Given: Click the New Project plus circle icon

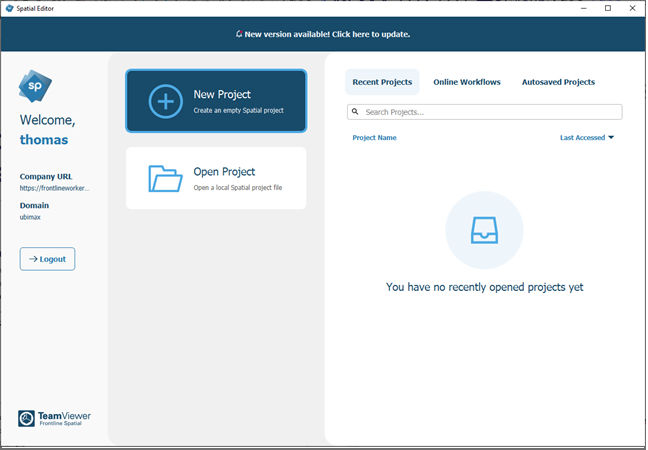Looking at the screenshot, I should (x=165, y=102).
